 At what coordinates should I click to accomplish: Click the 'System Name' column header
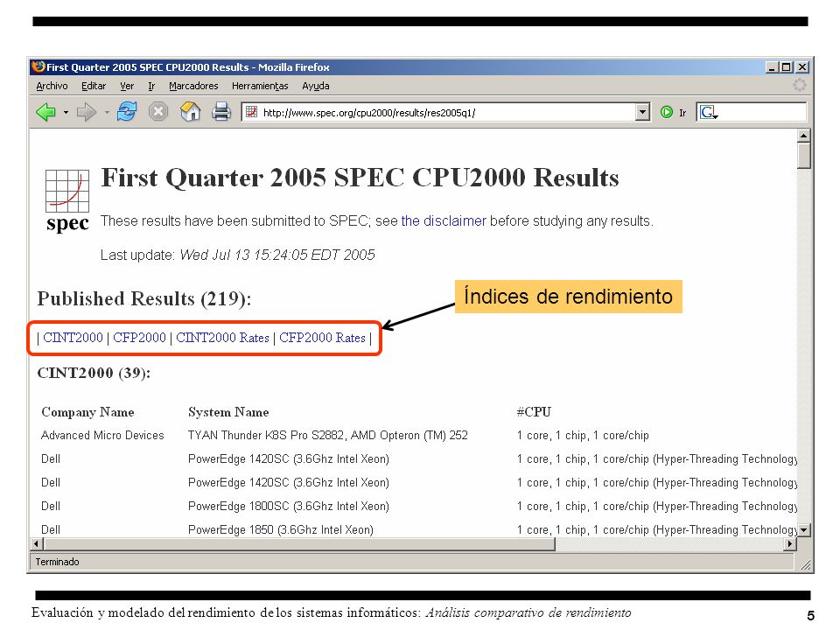(228, 412)
